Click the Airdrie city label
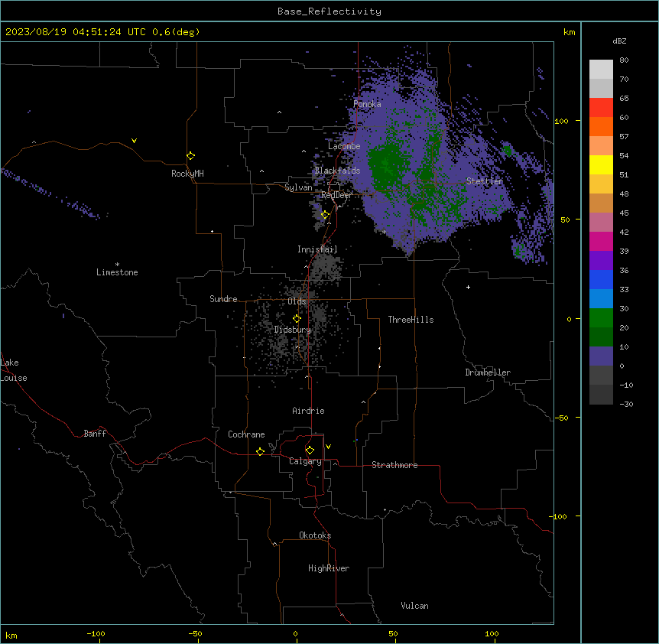The image size is (659, 644). (308, 411)
